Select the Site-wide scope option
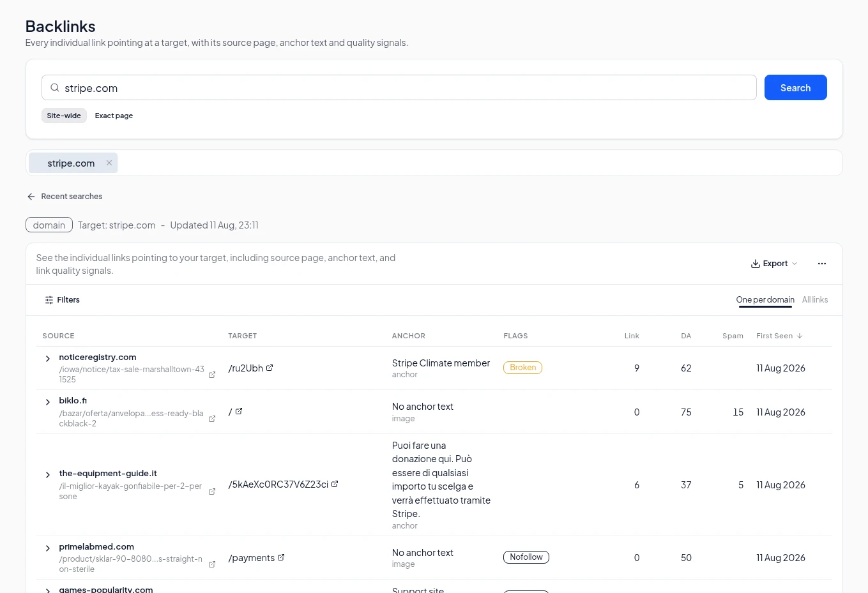This screenshot has width=868, height=593. point(64,116)
